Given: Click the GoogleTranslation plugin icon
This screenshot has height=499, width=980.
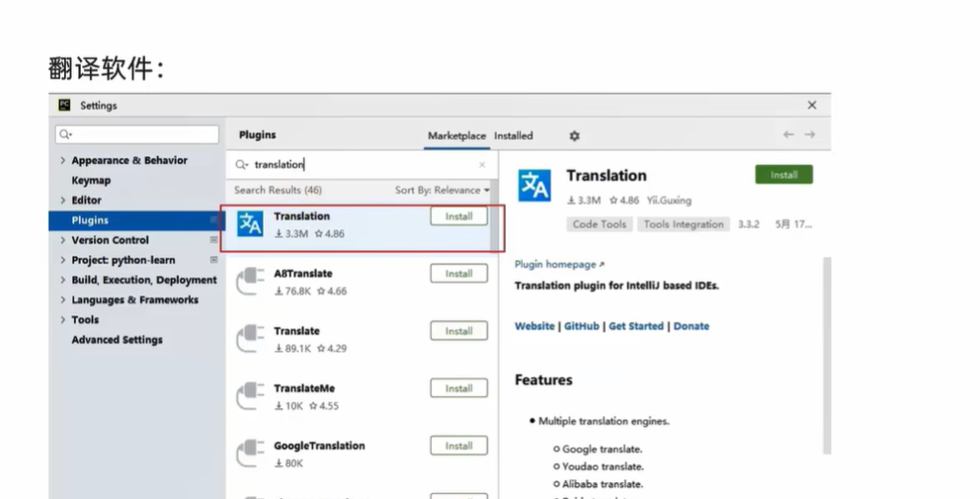Looking at the screenshot, I should [x=251, y=454].
